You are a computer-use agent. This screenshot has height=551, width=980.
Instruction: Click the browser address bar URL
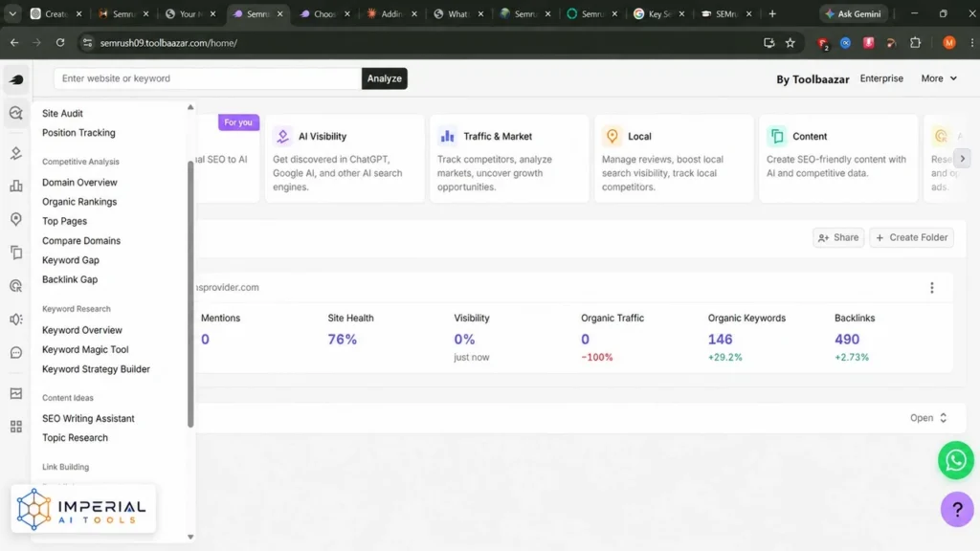point(168,43)
